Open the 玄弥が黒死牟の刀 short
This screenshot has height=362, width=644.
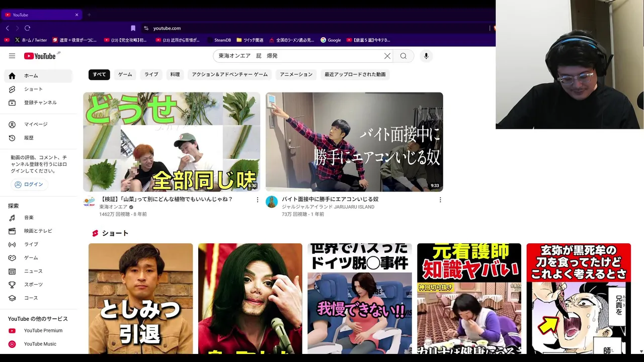pyautogui.click(x=579, y=299)
